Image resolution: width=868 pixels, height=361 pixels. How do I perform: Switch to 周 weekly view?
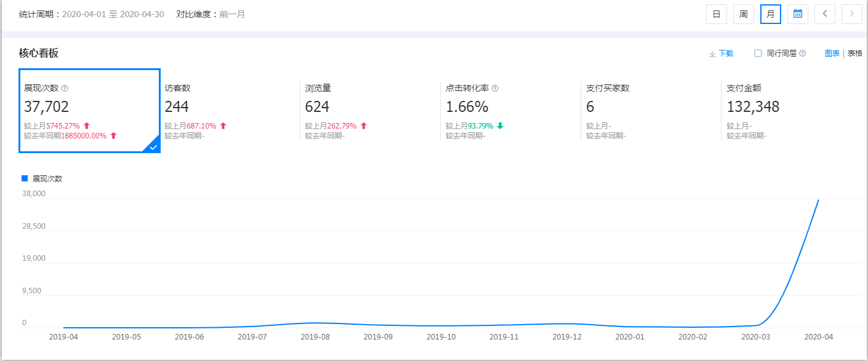[743, 14]
